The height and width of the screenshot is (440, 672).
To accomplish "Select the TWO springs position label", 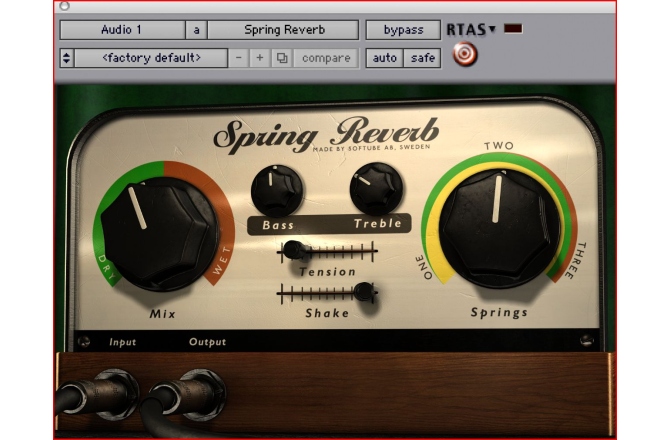I will pyautogui.click(x=499, y=146).
